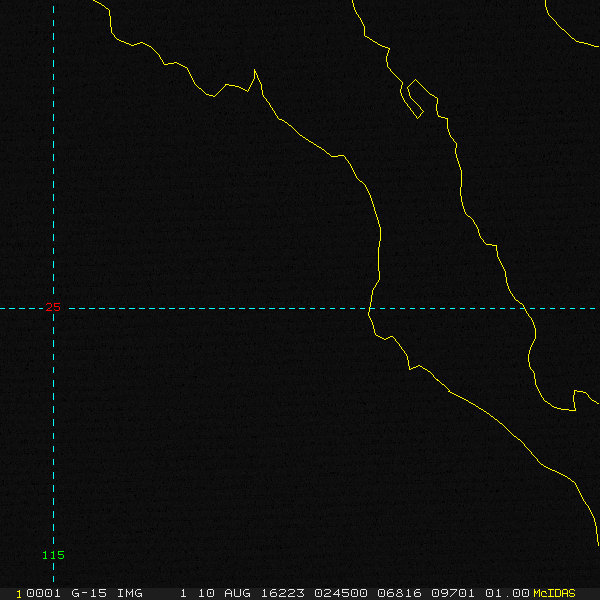Click the 06816 line coordinate value

399,593
